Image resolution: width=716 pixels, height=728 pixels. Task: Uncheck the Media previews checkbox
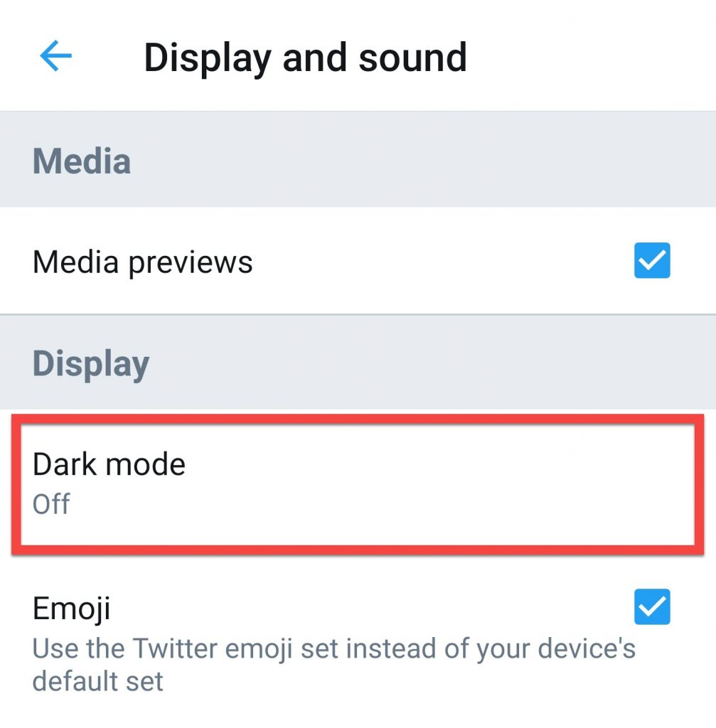652,260
